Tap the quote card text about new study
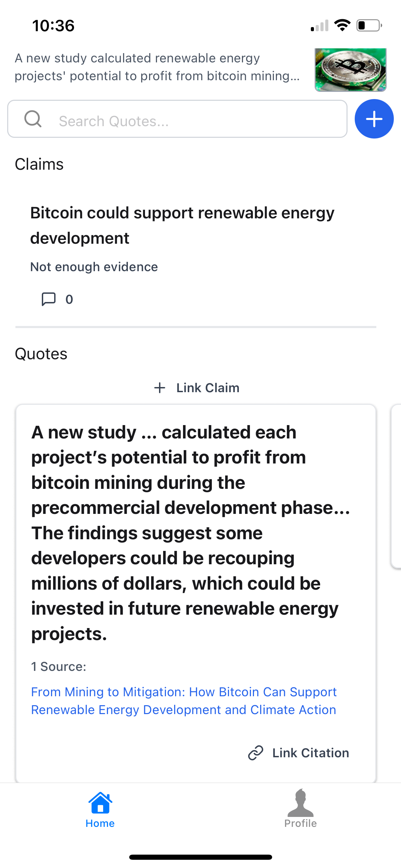This screenshot has height=868, width=401. pos(190,532)
